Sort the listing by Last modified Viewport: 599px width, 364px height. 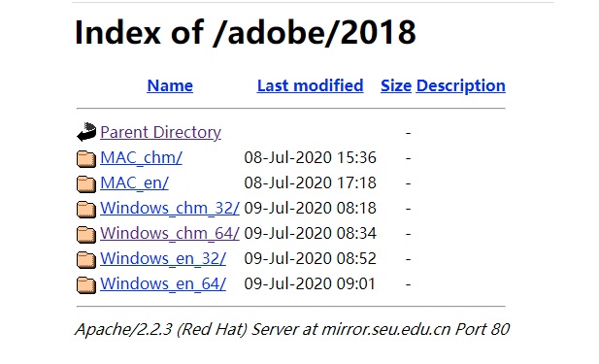pos(310,85)
